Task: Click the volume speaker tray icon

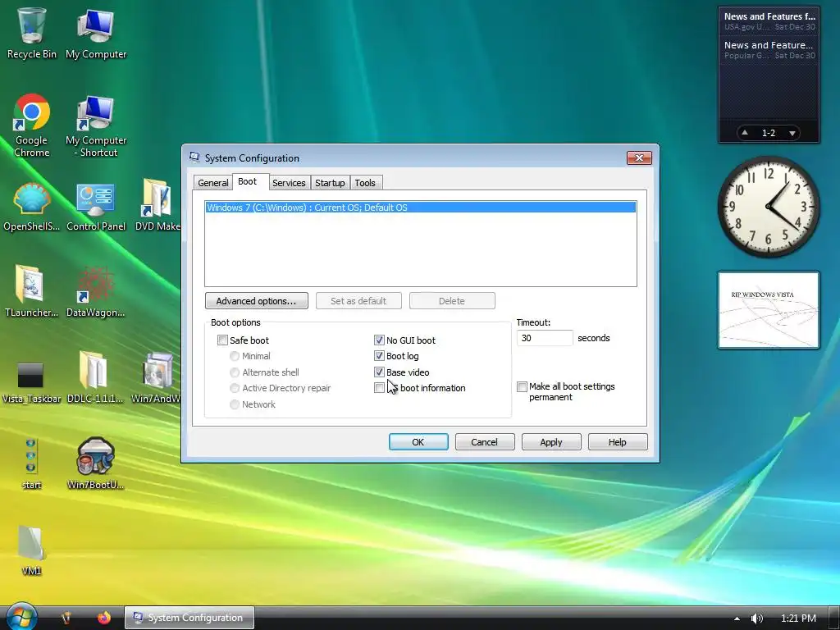Action: (x=757, y=619)
